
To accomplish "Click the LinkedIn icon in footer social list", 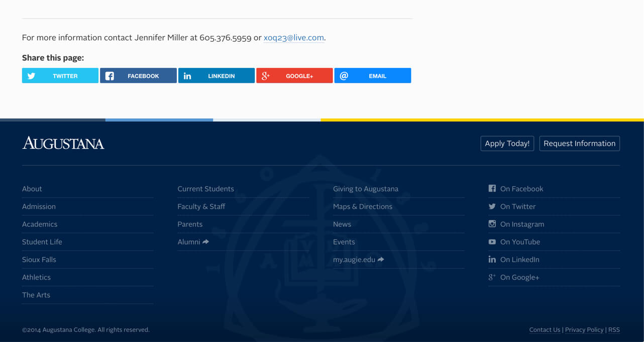I will [492, 260].
